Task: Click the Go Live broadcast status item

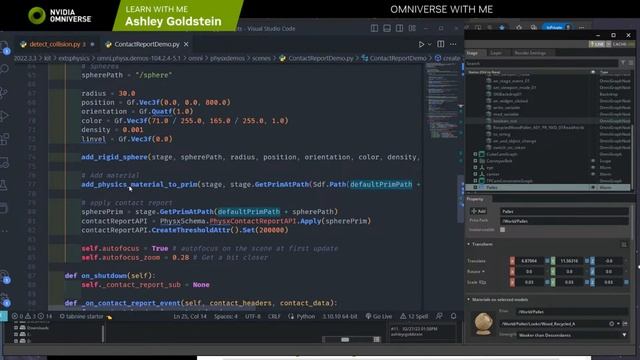Action: pyautogui.click(x=378, y=316)
